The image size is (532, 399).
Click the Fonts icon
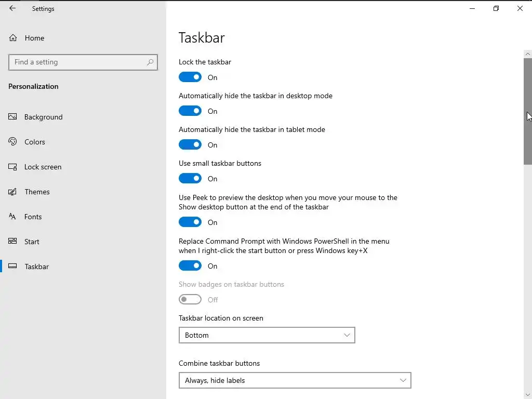[13, 217]
